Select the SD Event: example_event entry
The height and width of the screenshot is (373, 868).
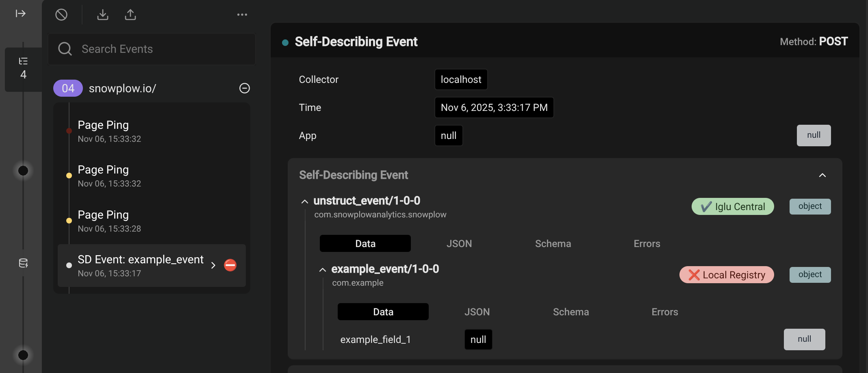[140, 265]
